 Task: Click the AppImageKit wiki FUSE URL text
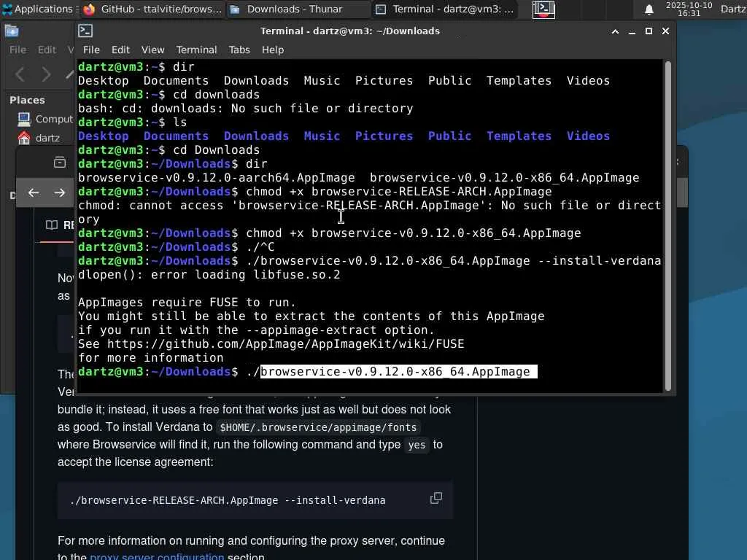coord(285,344)
